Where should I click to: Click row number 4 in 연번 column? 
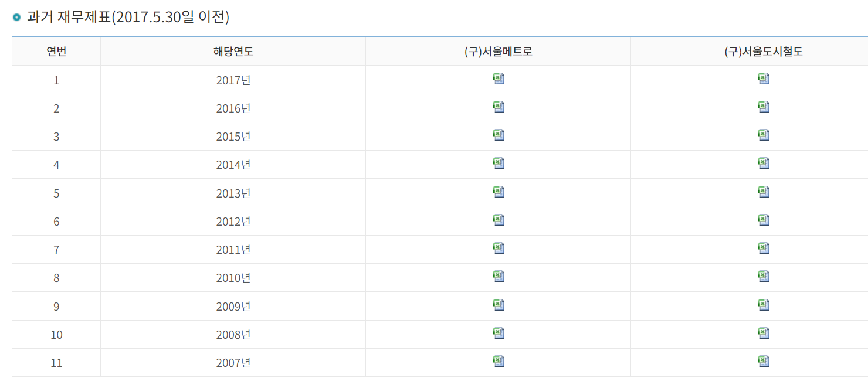56,165
